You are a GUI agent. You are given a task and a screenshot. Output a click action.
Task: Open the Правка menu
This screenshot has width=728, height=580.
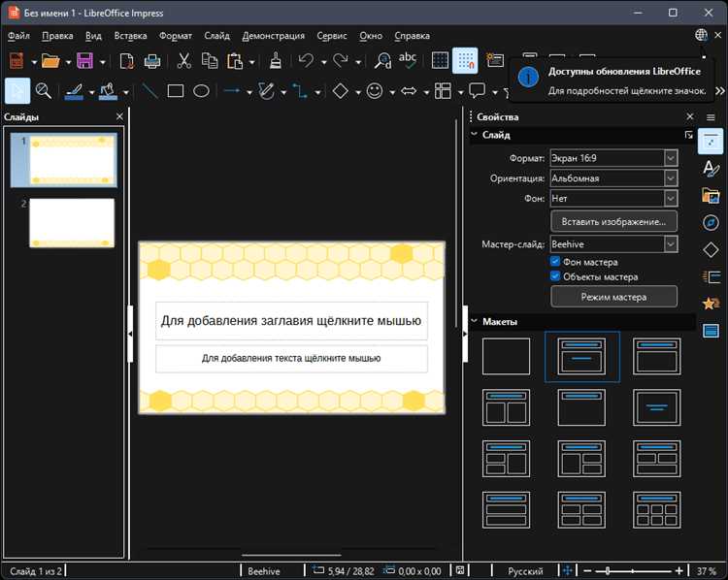coord(57,36)
